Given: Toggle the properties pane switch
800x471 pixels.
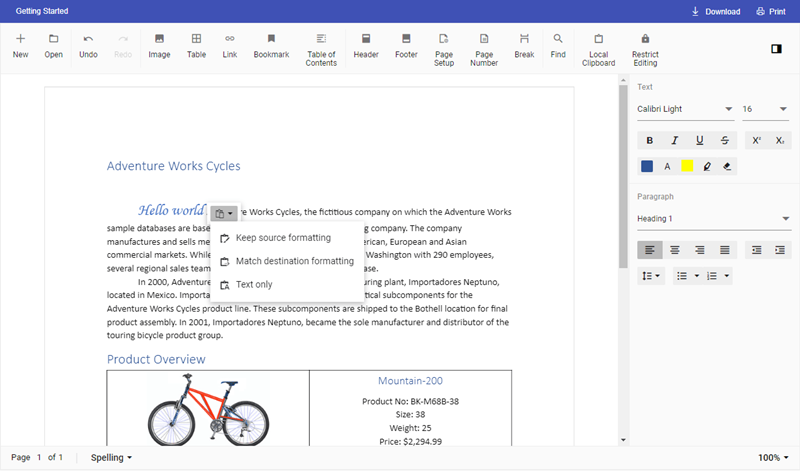Looking at the screenshot, I should point(776,48).
